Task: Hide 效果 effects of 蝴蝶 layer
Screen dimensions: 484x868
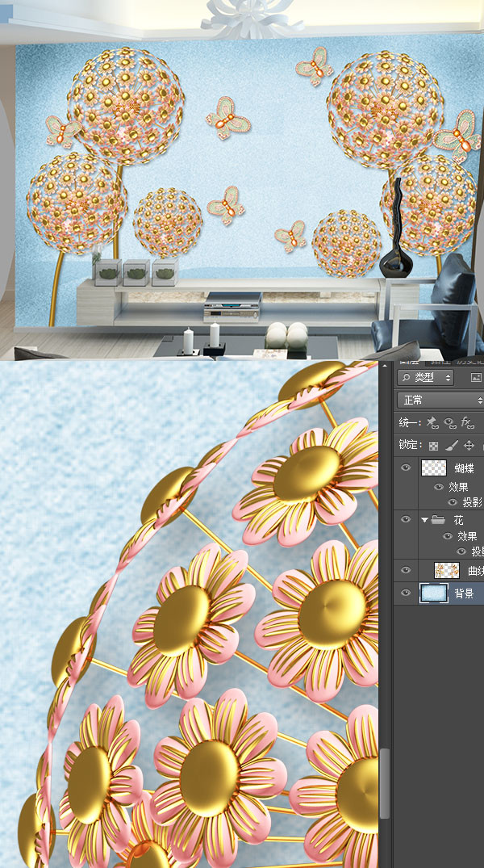Action: [x=439, y=487]
